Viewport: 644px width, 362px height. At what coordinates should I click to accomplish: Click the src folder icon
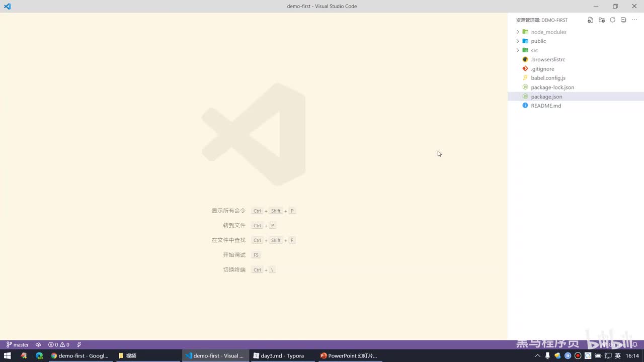(525, 50)
